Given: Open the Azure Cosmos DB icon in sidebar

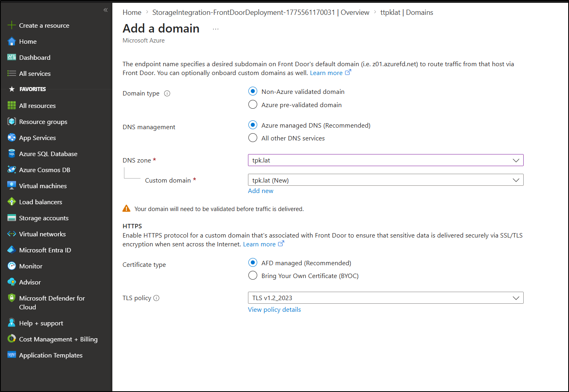Looking at the screenshot, I should click(12, 170).
